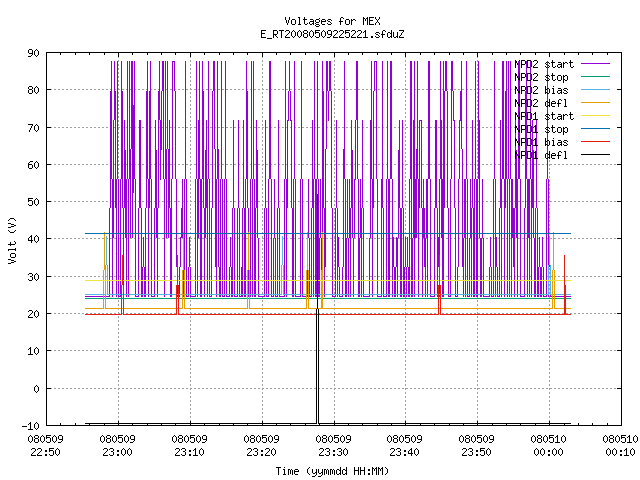Click the x-axis tick '080509 23:40'
The width and height of the screenshot is (640, 480).
(x=404, y=446)
